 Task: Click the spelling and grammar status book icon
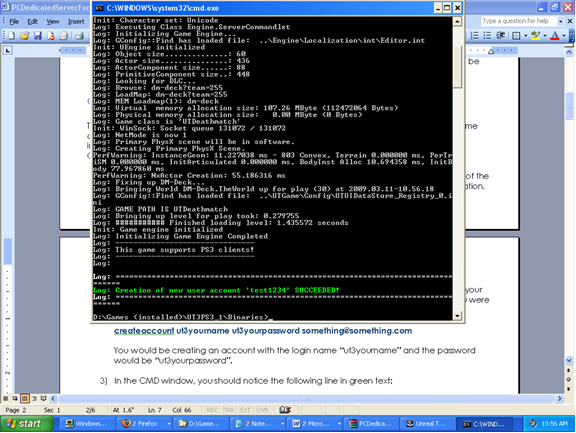click(285, 410)
